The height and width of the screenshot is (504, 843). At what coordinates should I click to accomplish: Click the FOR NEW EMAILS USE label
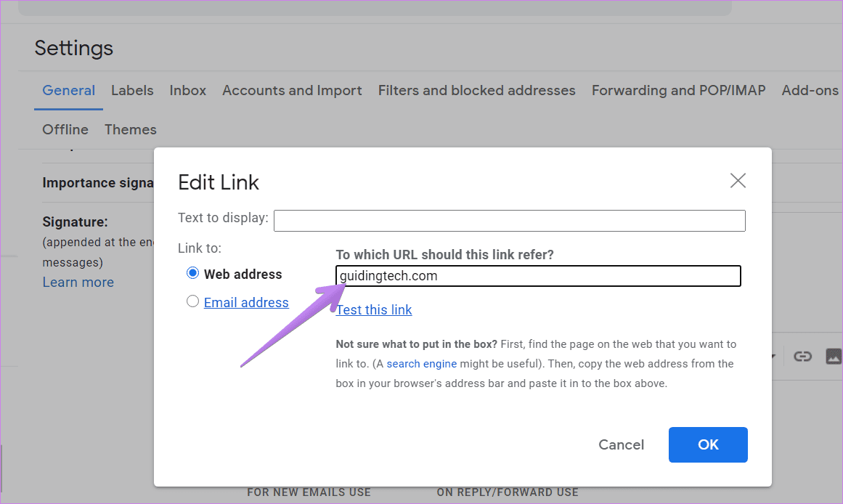tap(309, 492)
